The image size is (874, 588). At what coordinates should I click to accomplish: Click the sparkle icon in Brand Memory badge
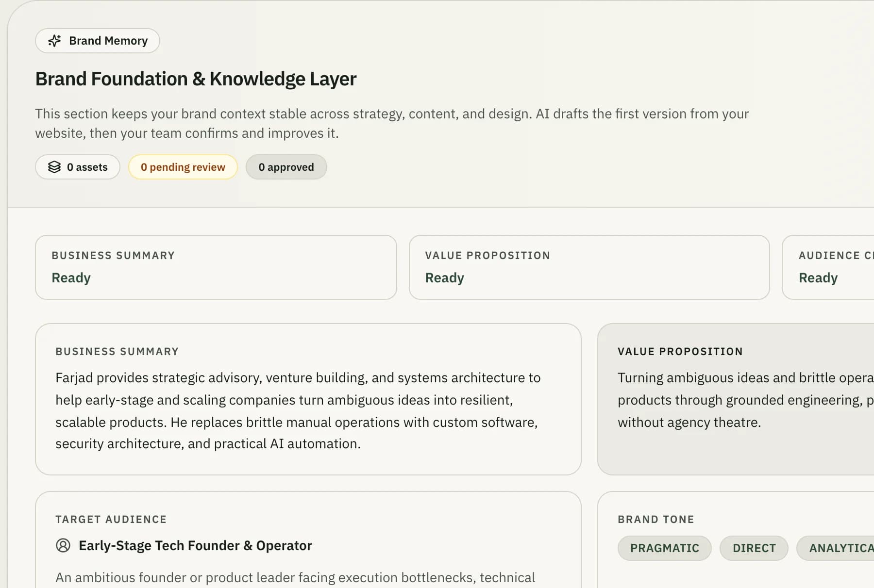tap(54, 41)
